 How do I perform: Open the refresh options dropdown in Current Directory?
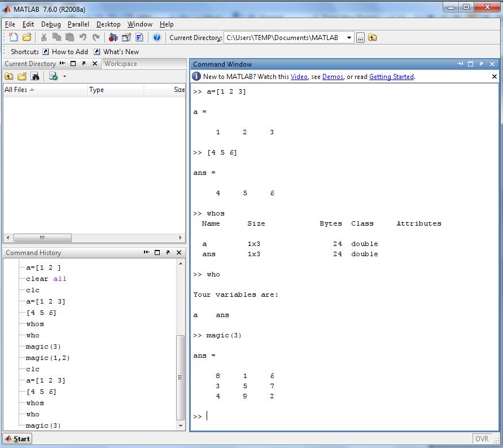(x=64, y=76)
